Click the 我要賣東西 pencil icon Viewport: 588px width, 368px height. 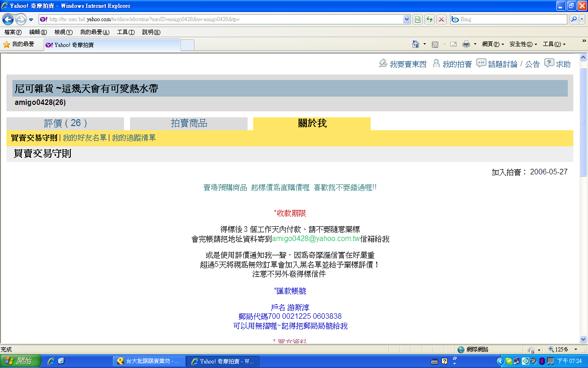click(x=383, y=63)
